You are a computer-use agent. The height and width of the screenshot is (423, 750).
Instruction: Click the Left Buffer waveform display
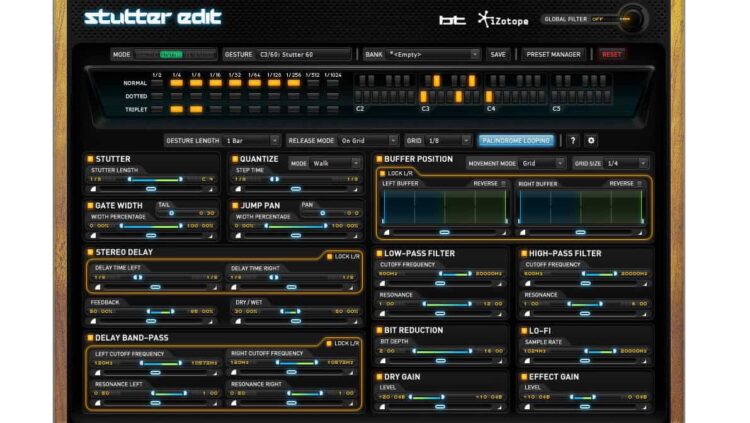[x=444, y=207]
